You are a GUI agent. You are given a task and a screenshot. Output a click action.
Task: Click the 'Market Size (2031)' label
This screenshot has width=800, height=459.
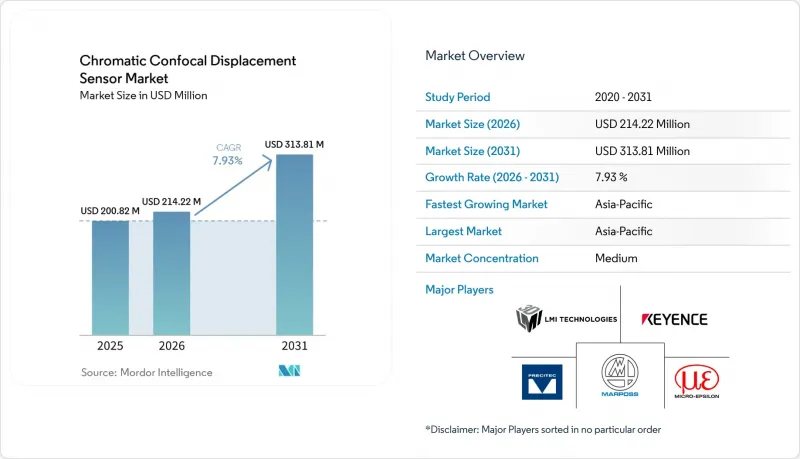[472, 151]
